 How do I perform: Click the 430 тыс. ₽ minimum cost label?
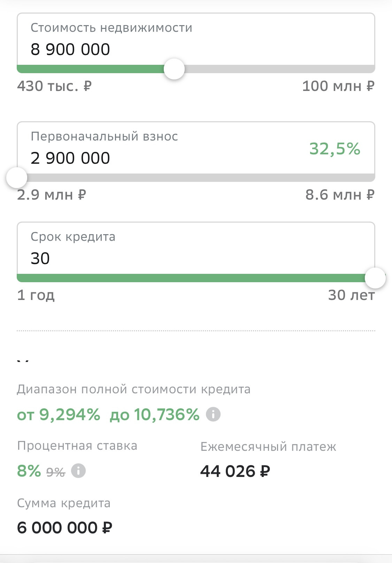[x=54, y=86]
